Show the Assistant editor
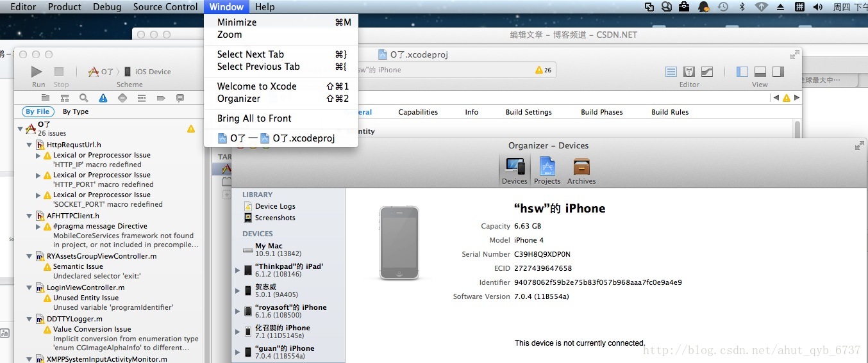Viewport: 868px width, 363px height. [x=689, y=72]
